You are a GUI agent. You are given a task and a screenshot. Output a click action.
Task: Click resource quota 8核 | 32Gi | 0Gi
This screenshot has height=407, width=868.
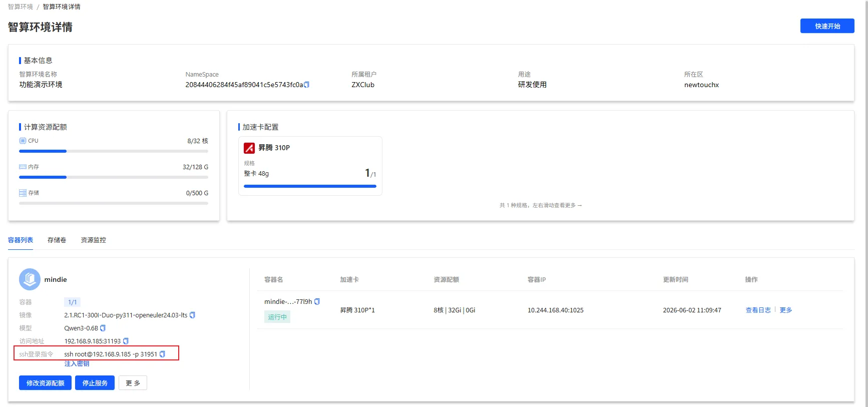point(455,310)
